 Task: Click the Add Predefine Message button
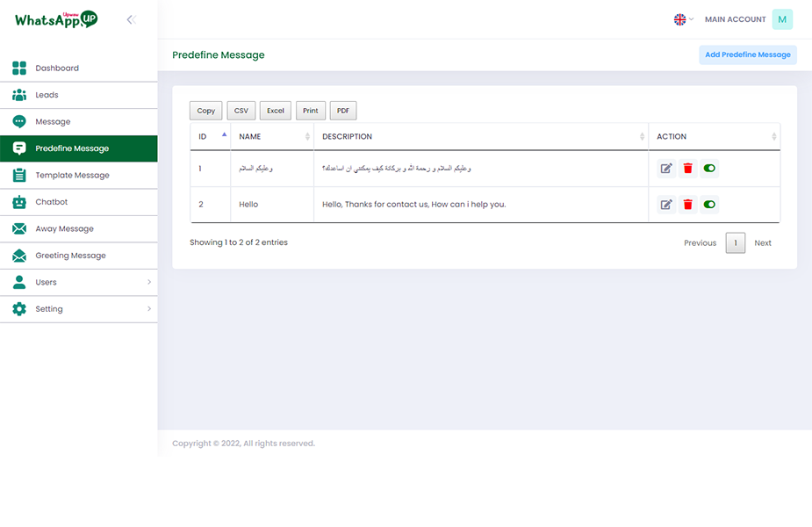click(x=748, y=54)
